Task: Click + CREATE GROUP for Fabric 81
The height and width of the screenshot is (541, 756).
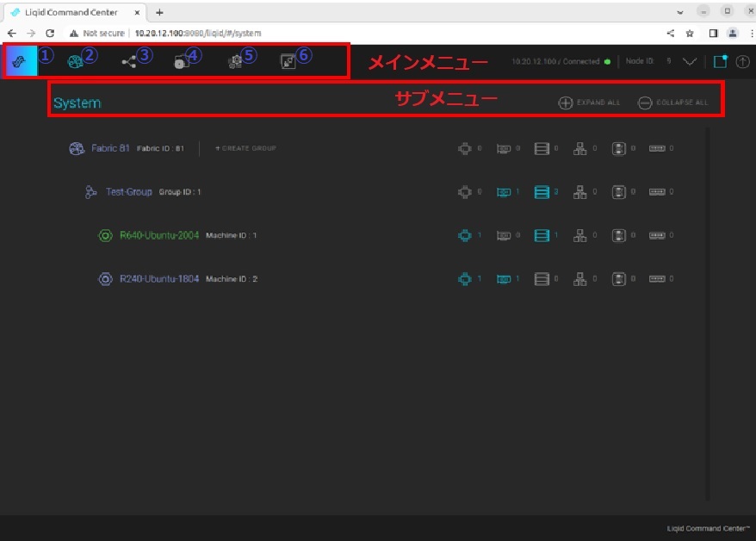Action: pos(246,148)
